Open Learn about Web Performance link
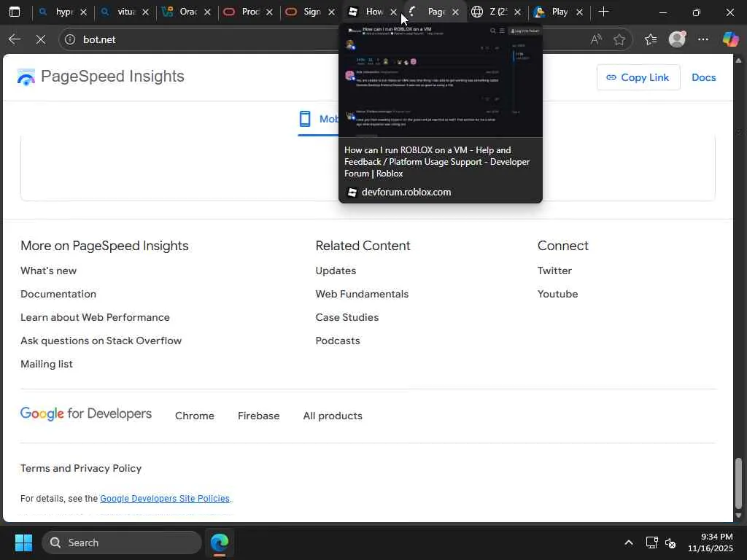Screen dimensions: 747x560 click(x=95, y=317)
